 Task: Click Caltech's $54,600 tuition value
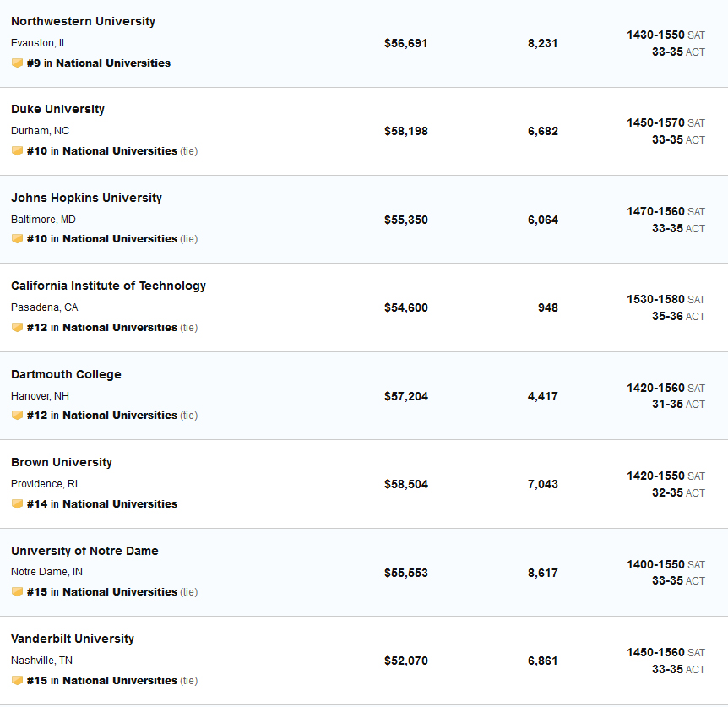(405, 307)
